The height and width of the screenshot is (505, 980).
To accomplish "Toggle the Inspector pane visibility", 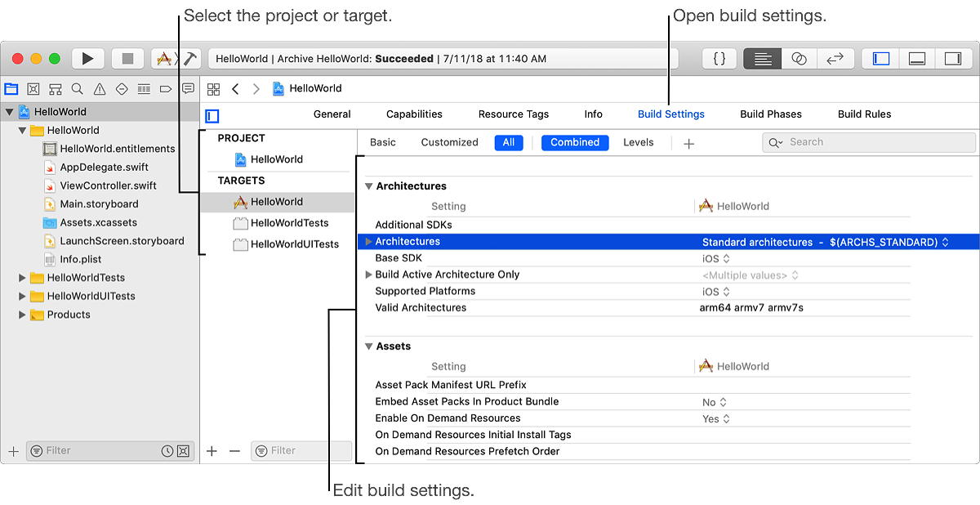I will click(953, 59).
